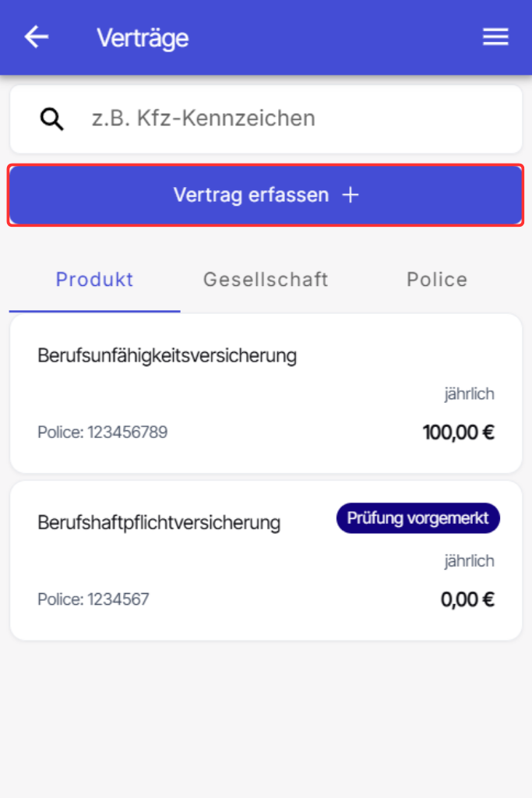This screenshot has width=532, height=798.
Task: Click the 100,00 € premium amount
Action: [458, 433]
